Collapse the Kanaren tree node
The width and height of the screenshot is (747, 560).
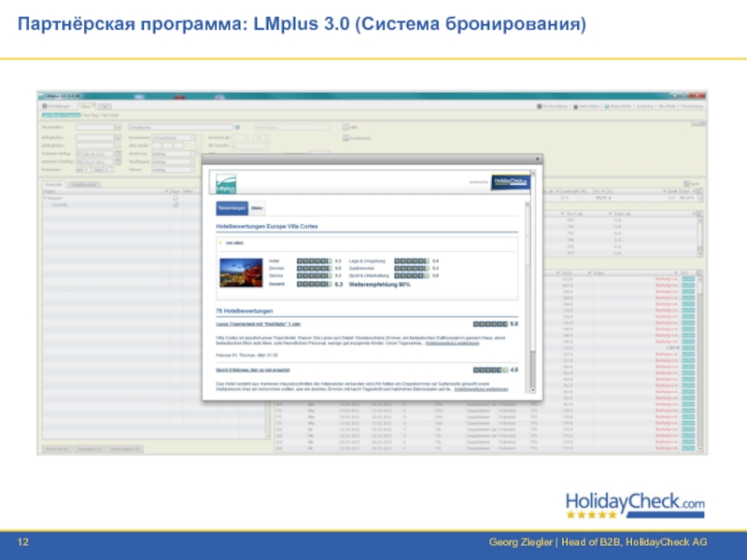[45, 198]
